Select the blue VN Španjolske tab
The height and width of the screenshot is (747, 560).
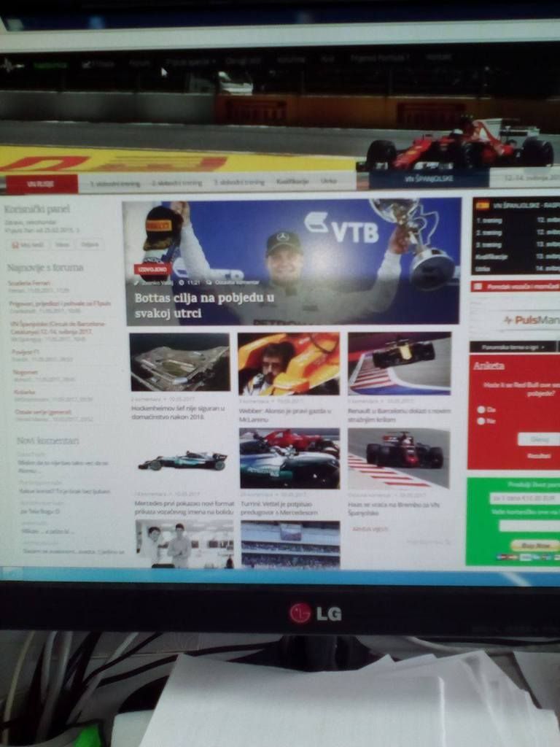coord(429,179)
